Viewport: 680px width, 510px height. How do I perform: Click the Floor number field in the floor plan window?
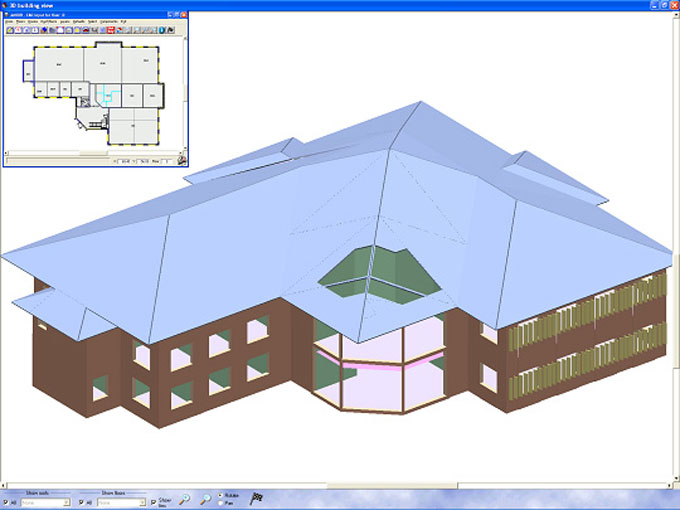tap(167, 161)
